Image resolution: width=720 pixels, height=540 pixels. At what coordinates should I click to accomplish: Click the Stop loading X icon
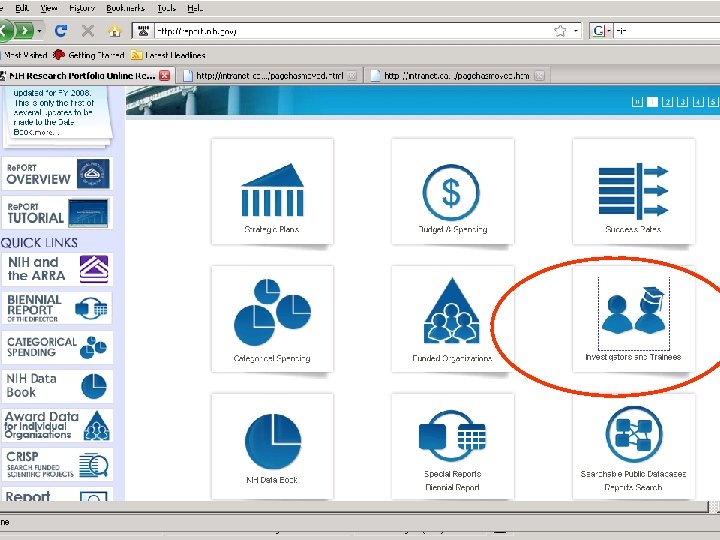(88, 31)
